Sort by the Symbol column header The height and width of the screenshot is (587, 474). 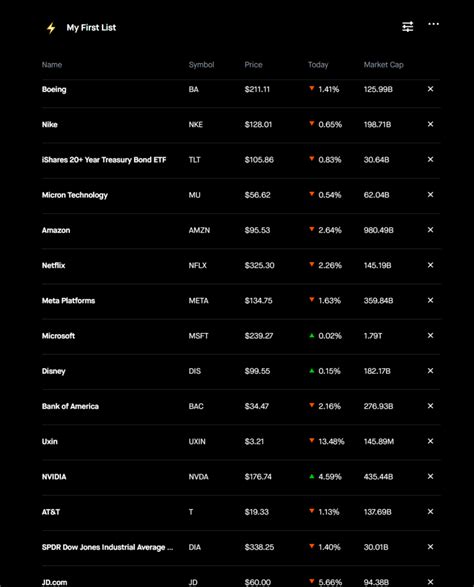coord(201,65)
